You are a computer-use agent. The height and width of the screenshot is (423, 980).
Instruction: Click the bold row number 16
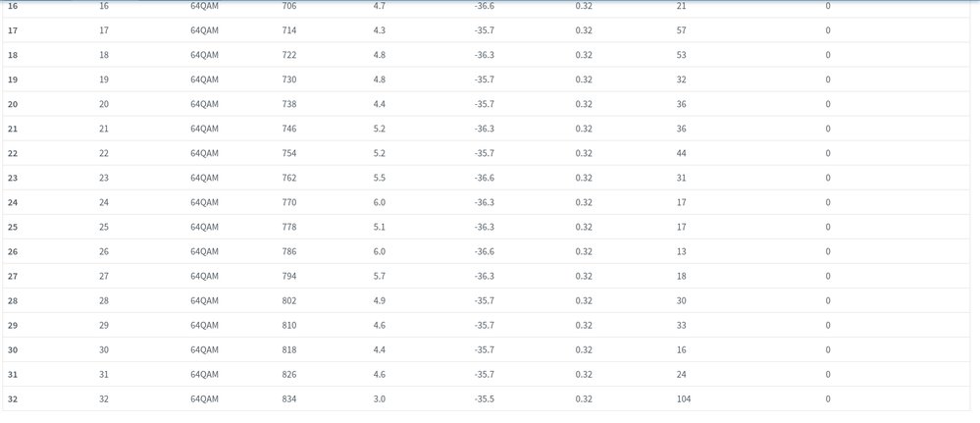click(x=13, y=7)
